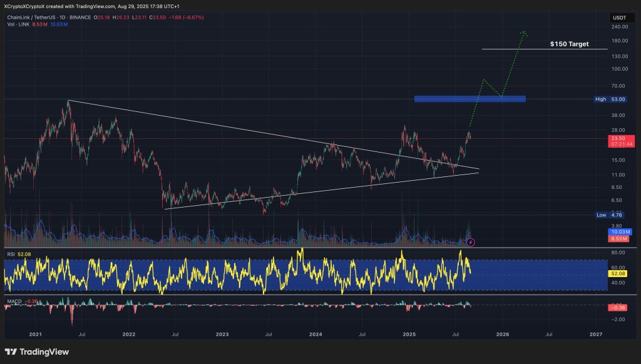Click the blue 10.03M volume tag

(618, 231)
